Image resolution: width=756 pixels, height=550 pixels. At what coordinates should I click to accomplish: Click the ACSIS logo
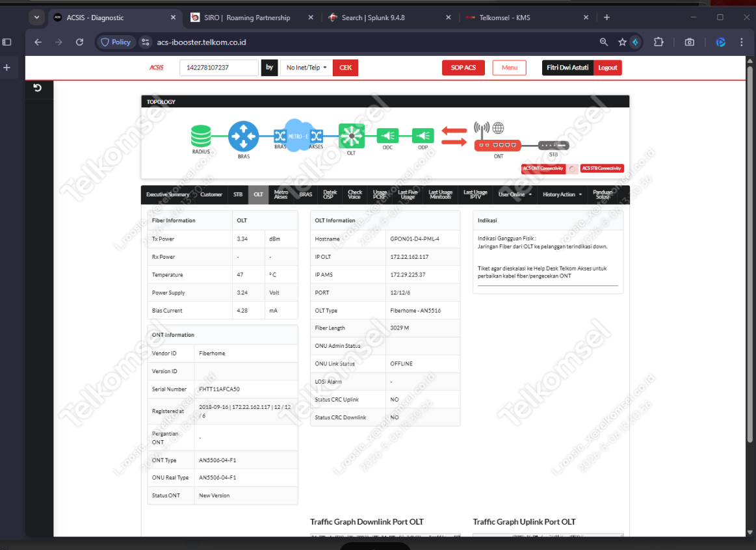tap(156, 68)
